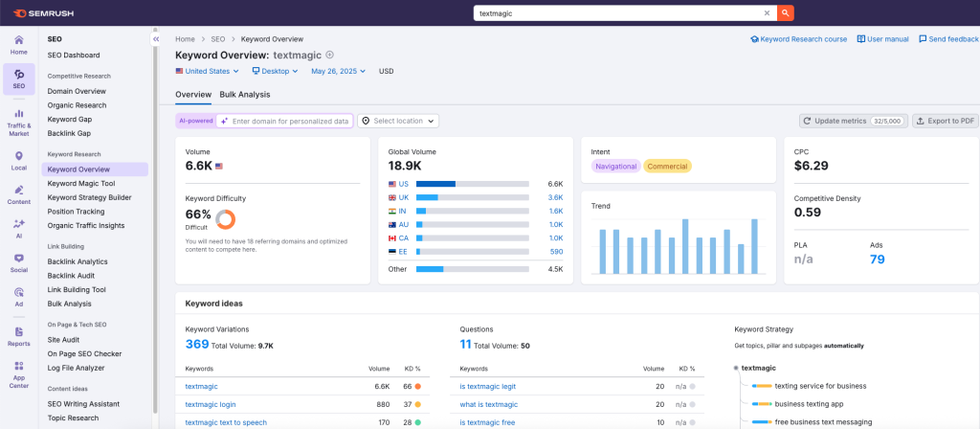Click the 11 questions count
The height and width of the screenshot is (429, 980).
(x=465, y=344)
